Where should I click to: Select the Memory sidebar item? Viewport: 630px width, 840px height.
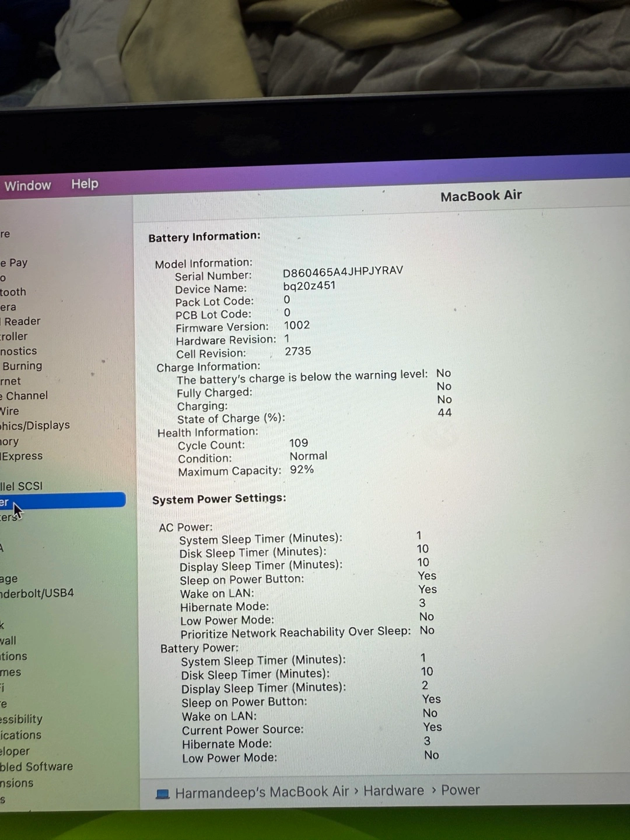[x=9, y=442]
